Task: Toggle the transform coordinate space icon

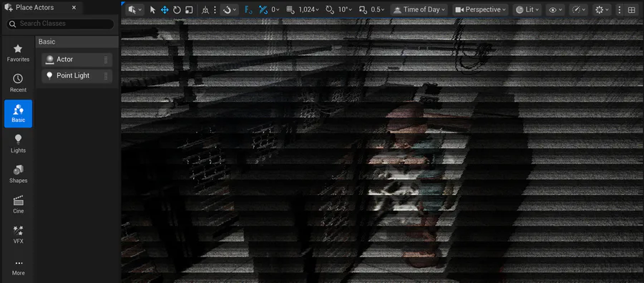Action: click(x=205, y=10)
